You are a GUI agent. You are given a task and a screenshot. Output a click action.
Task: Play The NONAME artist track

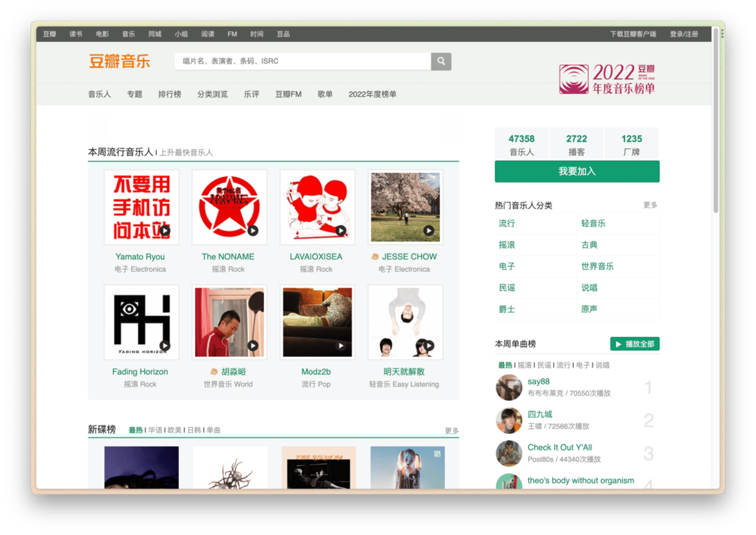[x=253, y=231]
